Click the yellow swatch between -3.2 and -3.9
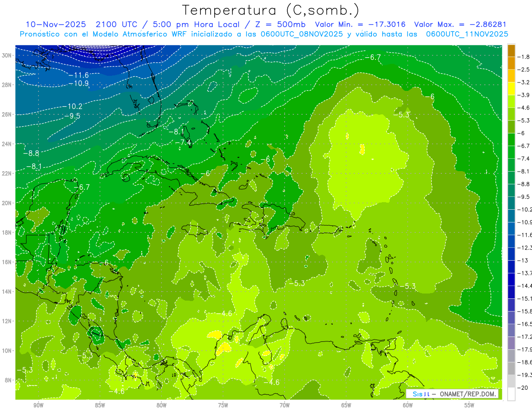 (x=511, y=89)
